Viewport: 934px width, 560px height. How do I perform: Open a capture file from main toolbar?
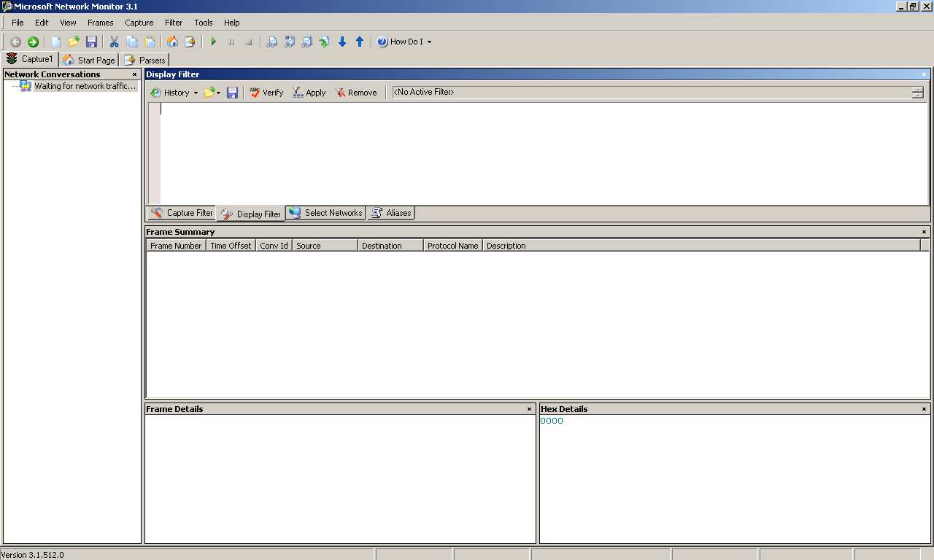[x=74, y=42]
